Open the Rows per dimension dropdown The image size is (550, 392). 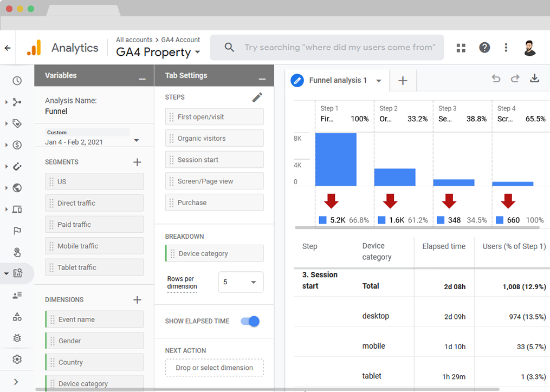(x=241, y=282)
